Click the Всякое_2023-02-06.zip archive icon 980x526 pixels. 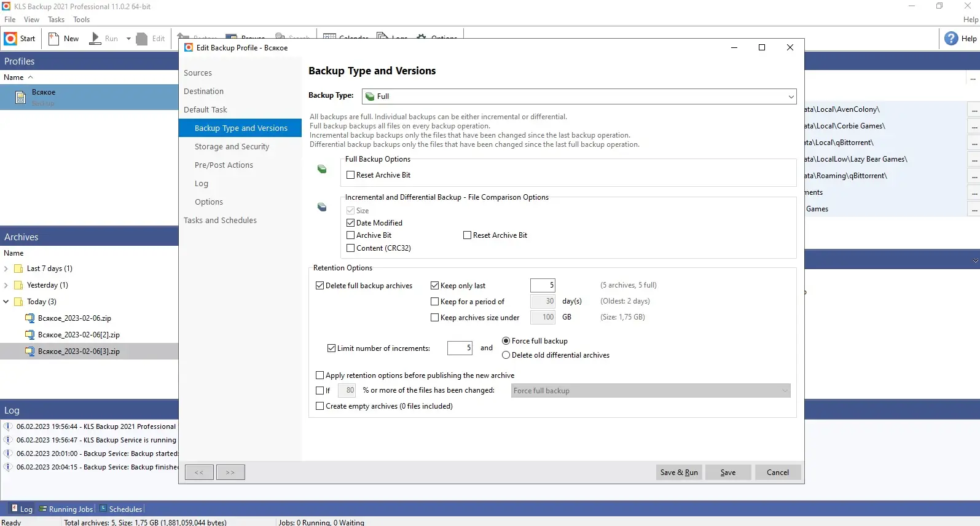coord(29,318)
